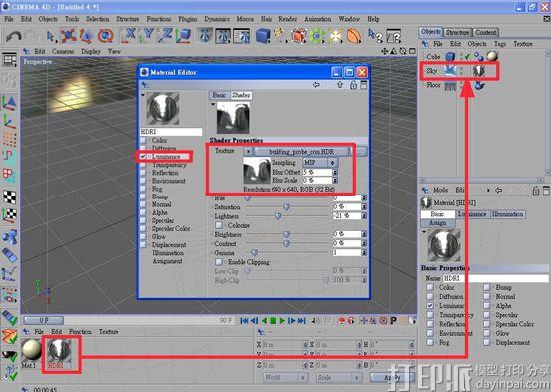This screenshot has height=392, width=551.
Task: Uncheck Luminance channel in Material Editor
Action: [x=143, y=157]
